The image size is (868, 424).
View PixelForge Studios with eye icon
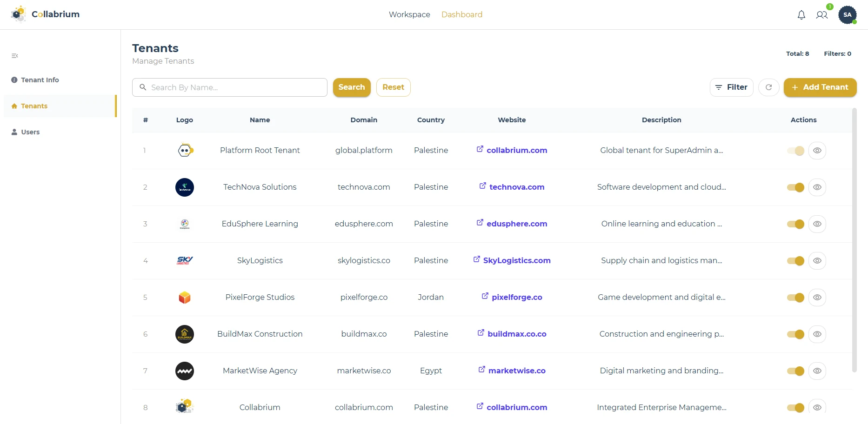coord(817,298)
